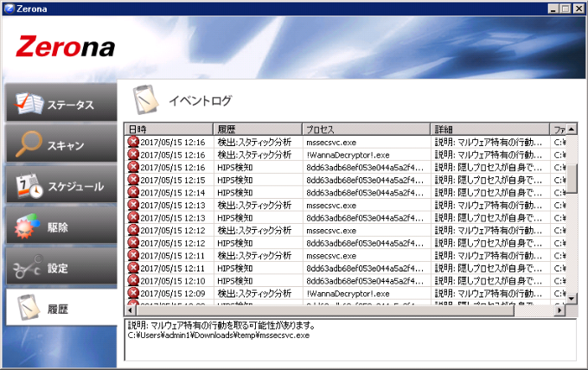Click error icon of 12:15 HIPS検知 row

[x=133, y=180]
